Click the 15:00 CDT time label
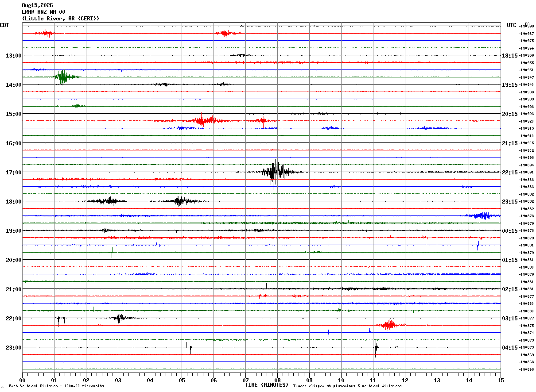 13,114
